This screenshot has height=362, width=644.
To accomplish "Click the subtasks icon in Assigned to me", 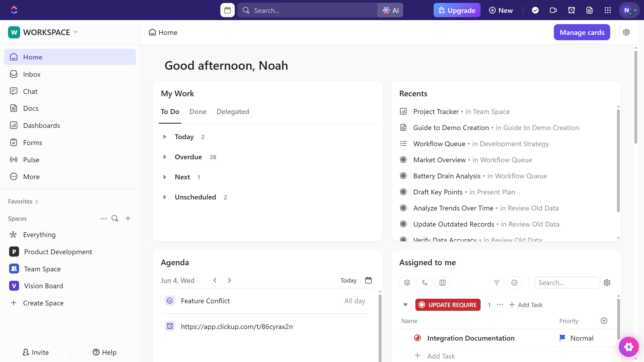I will click(x=425, y=283).
